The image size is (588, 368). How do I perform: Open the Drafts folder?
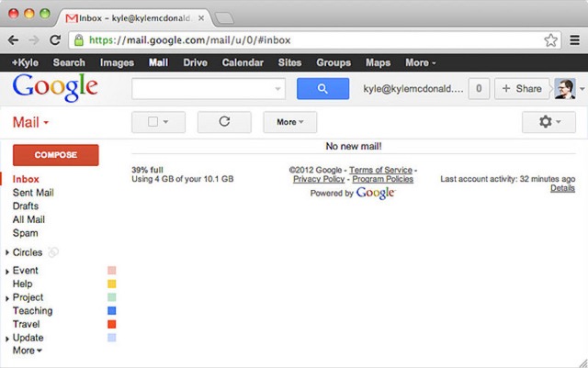[x=26, y=206]
